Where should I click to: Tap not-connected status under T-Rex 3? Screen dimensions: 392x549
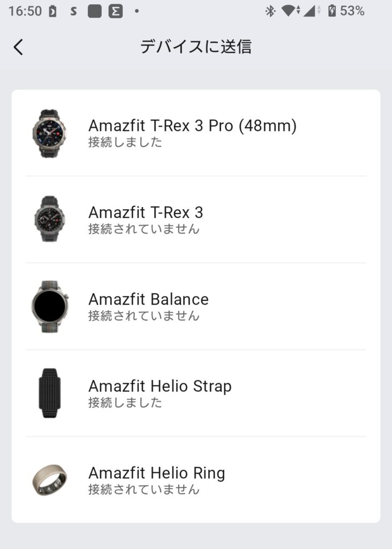(x=144, y=229)
